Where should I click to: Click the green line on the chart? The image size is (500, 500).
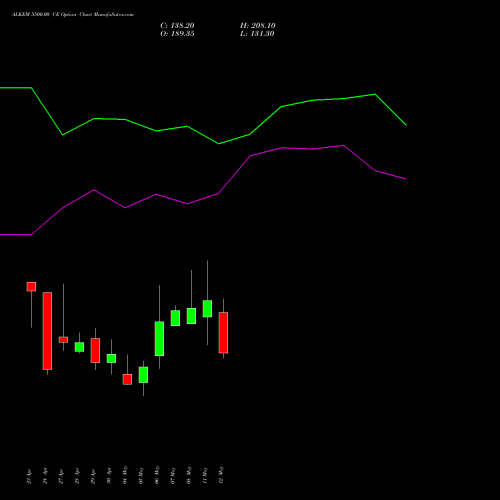click(x=203, y=116)
